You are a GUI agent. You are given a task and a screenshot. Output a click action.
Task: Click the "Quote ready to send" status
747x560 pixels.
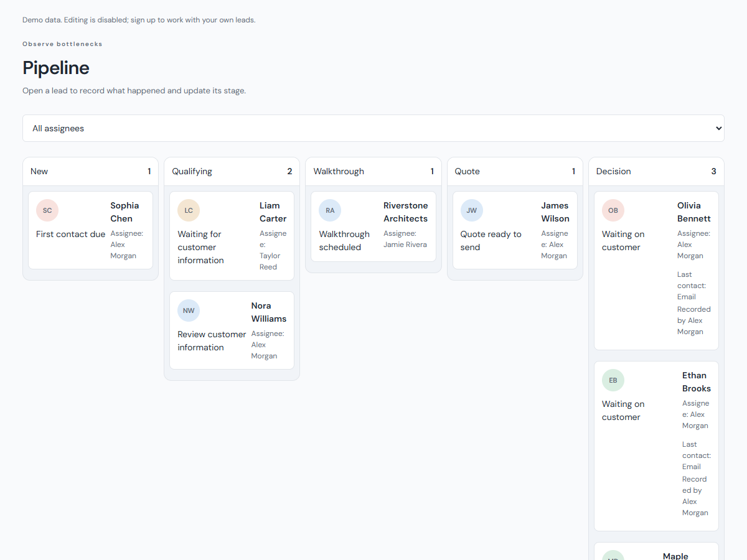click(x=491, y=241)
